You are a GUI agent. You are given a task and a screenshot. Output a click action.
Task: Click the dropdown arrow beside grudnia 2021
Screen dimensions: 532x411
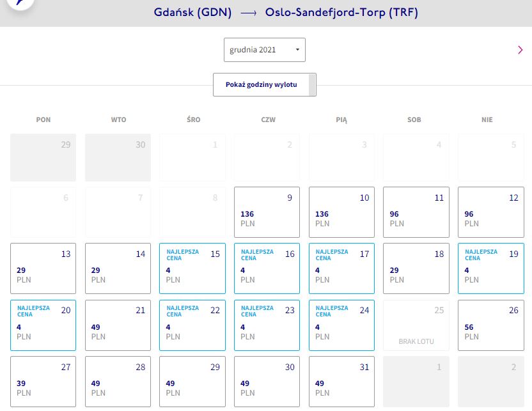(x=297, y=50)
